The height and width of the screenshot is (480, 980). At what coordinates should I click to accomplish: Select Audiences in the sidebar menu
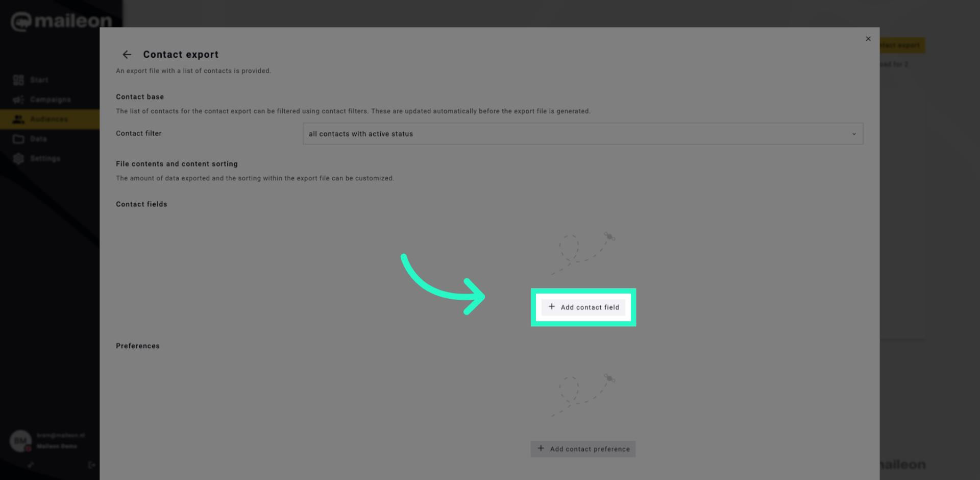coord(49,119)
